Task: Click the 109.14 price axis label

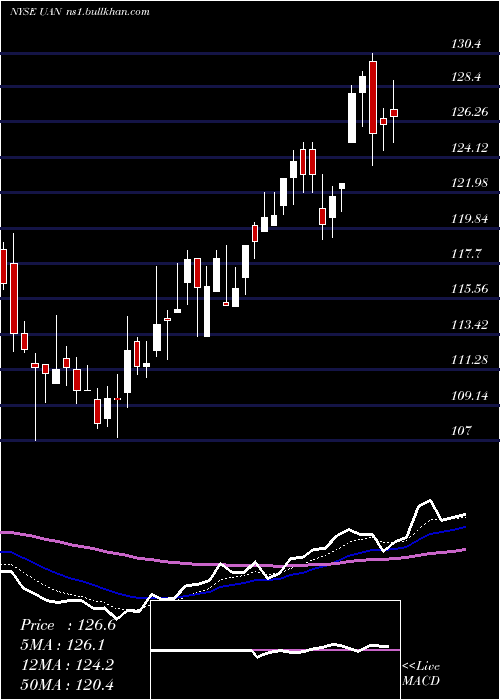Action: (470, 396)
